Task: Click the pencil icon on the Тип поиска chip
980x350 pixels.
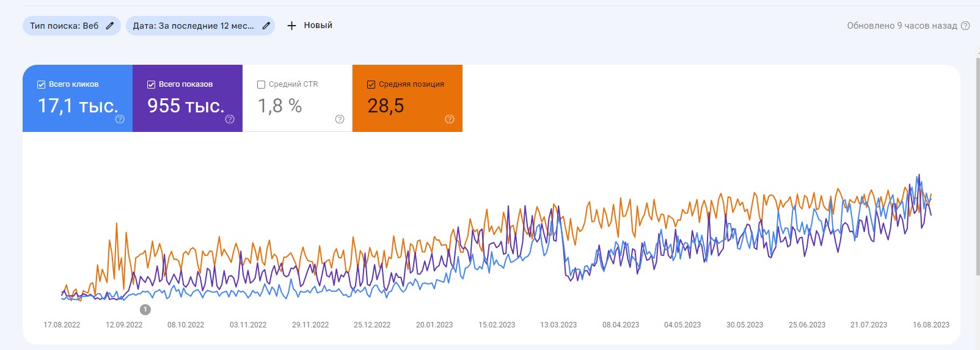Action: [110, 26]
